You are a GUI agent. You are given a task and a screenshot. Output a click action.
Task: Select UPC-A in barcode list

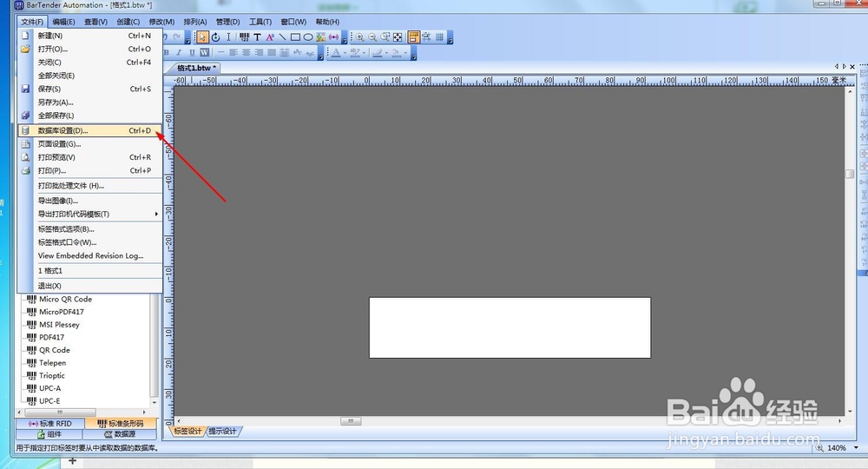point(49,388)
